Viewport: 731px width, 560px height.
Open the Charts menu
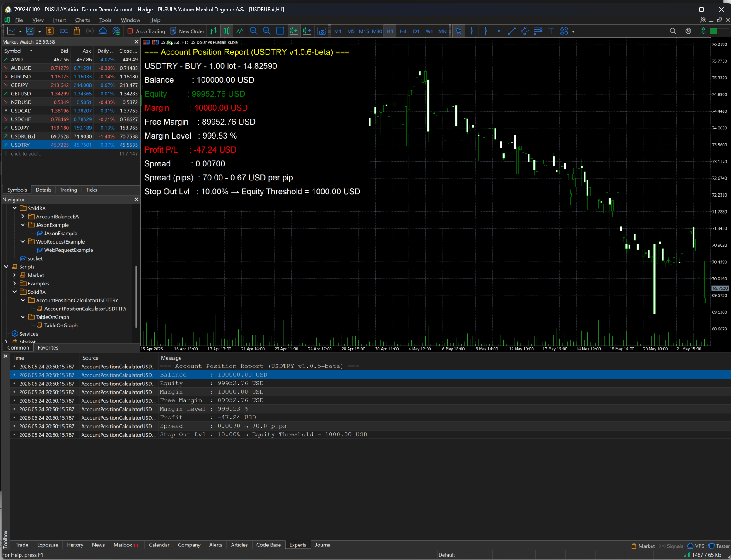click(82, 20)
